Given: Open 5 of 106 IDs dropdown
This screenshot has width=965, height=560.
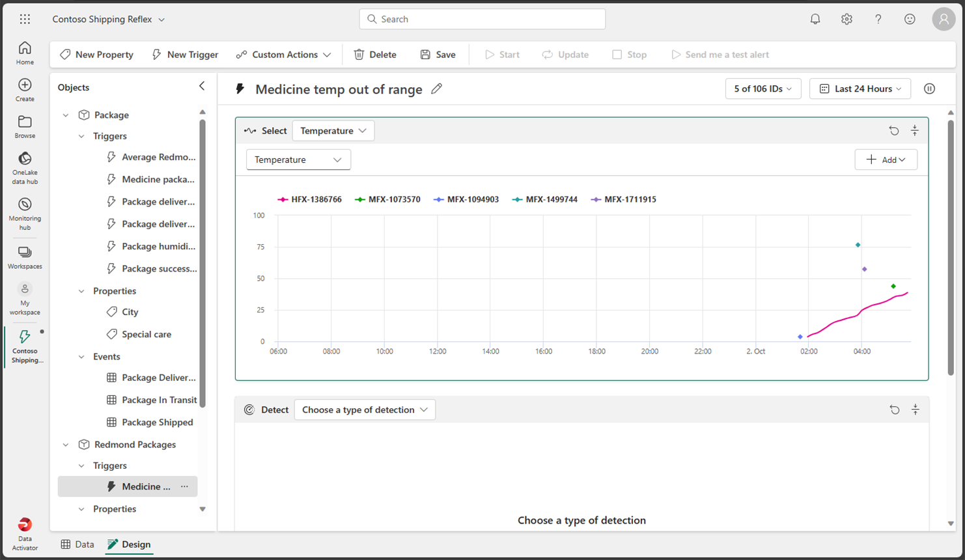Looking at the screenshot, I should (762, 89).
